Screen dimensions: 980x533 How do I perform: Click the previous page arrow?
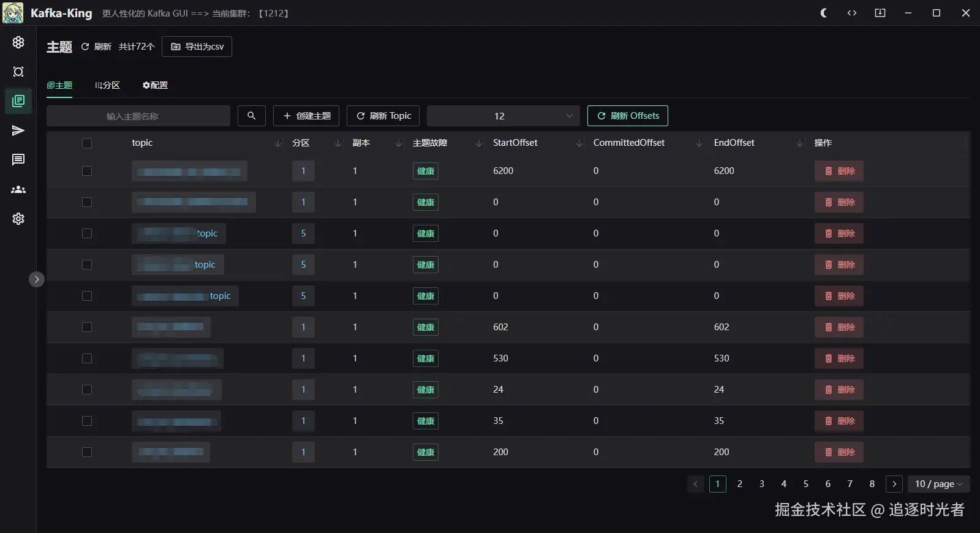(696, 484)
